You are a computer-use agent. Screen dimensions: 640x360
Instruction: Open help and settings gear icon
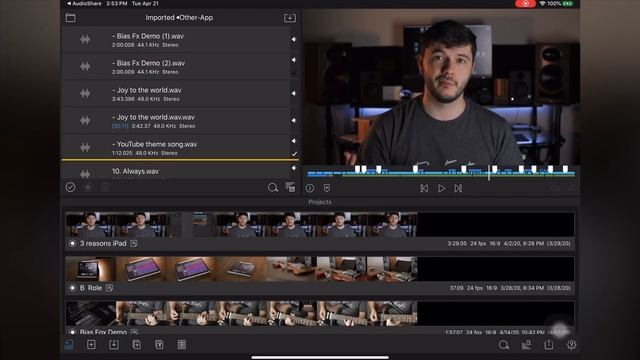[571, 345]
